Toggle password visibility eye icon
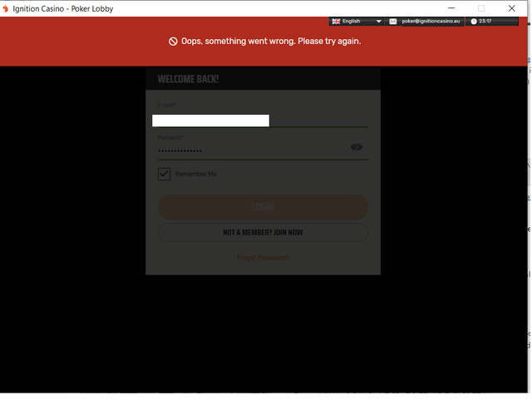Screen dimensions: 532x400 pyautogui.click(x=357, y=147)
